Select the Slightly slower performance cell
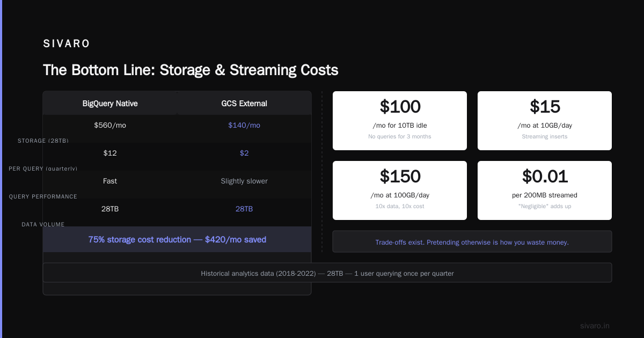 point(244,181)
